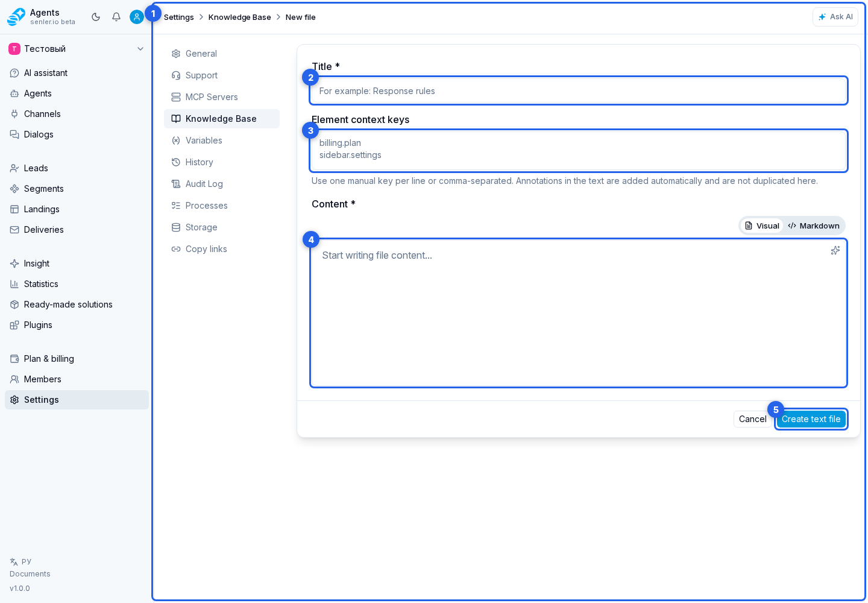The image size is (868, 603).
Task: Toggle dark mode with the moon icon
Action: click(96, 17)
